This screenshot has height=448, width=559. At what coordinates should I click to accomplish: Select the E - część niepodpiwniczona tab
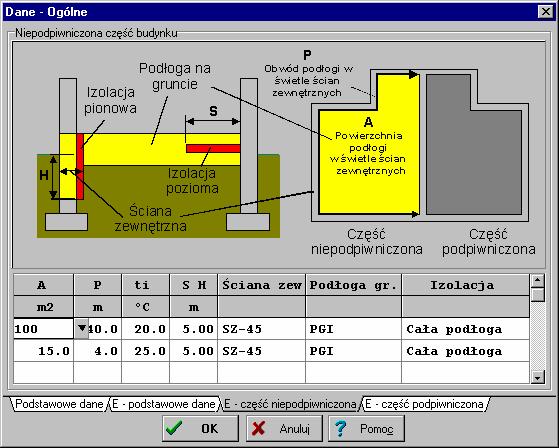[x=290, y=404]
